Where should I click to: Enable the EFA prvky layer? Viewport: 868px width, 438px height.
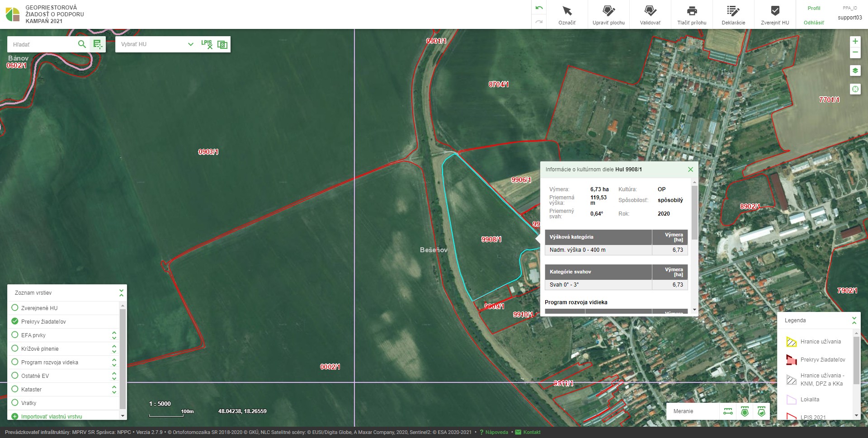pos(15,335)
